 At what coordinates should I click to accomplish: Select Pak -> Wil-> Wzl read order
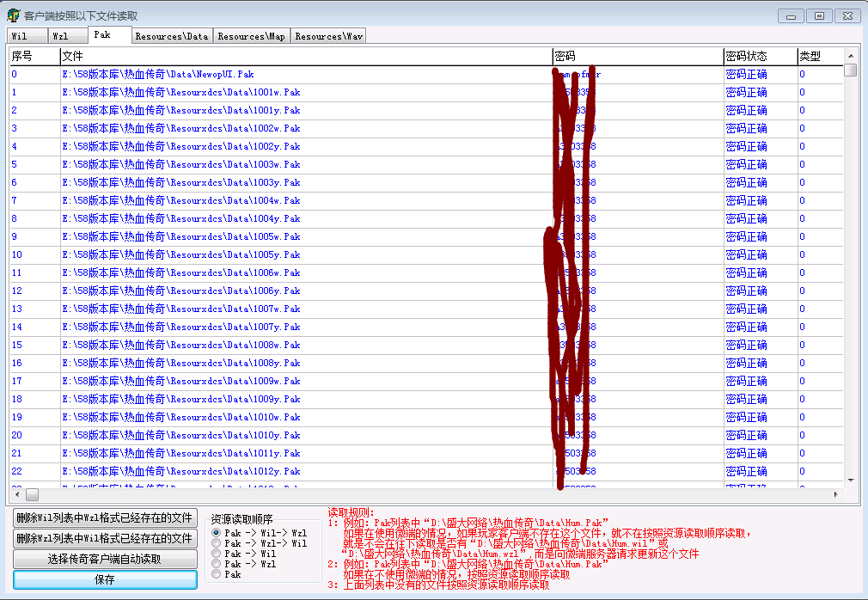pos(259,532)
